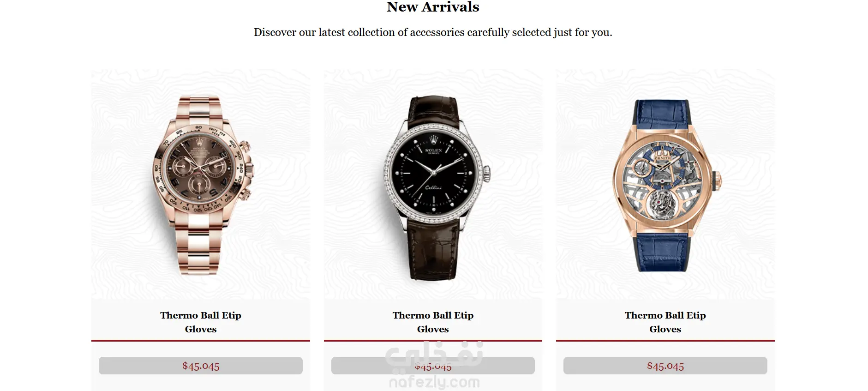Viewport: 868px width, 391px height.
Task: Click the price button under the Cellini watch
Action: [433, 366]
